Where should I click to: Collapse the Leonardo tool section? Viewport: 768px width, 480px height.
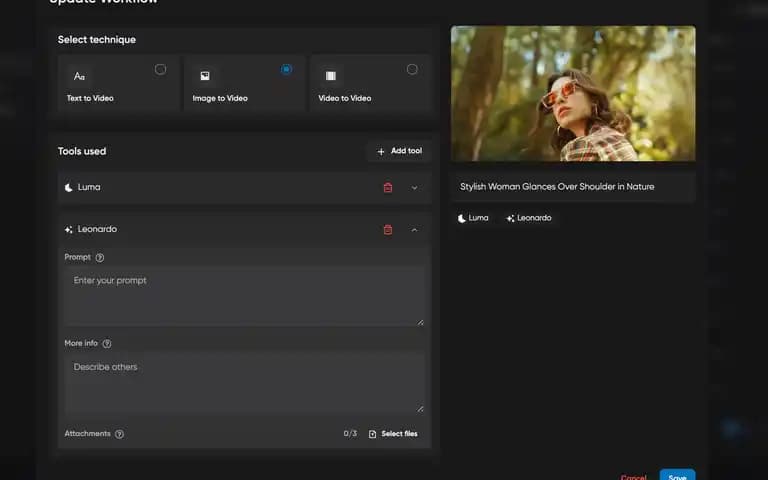414,230
